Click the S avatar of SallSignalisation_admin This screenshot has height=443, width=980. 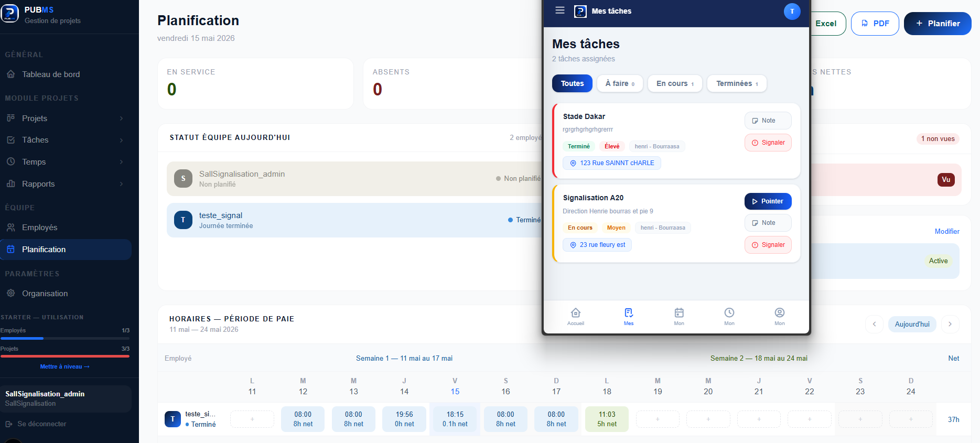[x=183, y=179]
